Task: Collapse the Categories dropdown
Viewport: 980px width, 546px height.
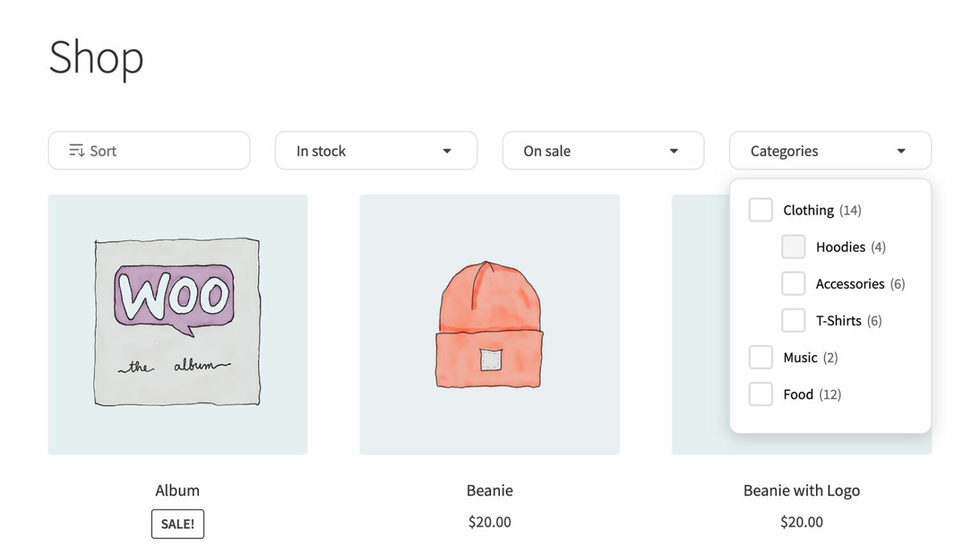Action: [x=829, y=151]
